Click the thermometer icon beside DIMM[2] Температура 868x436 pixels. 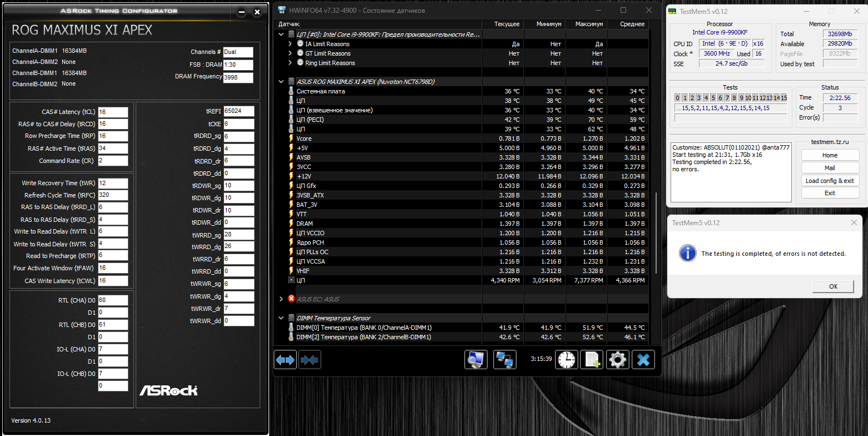[290, 337]
